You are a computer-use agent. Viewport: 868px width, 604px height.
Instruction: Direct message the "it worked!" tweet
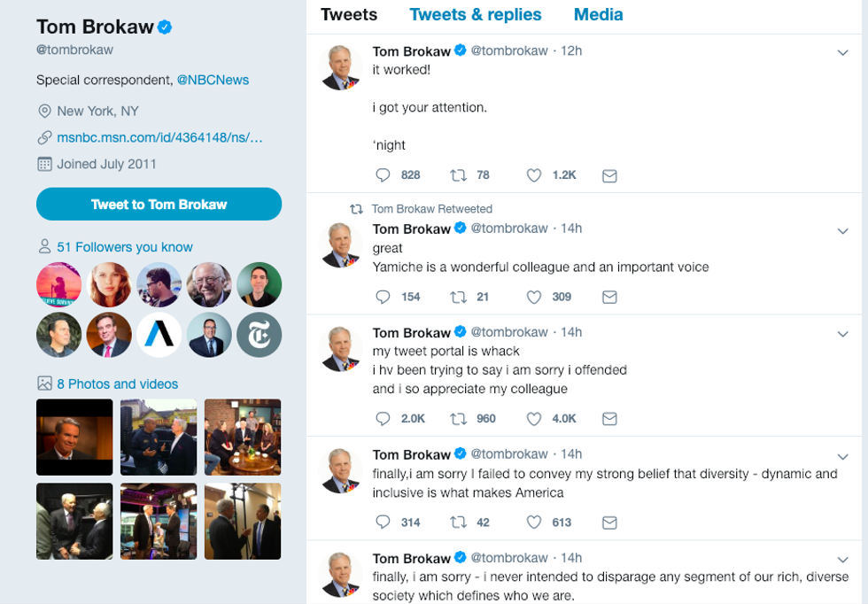(x=609, y=175)
